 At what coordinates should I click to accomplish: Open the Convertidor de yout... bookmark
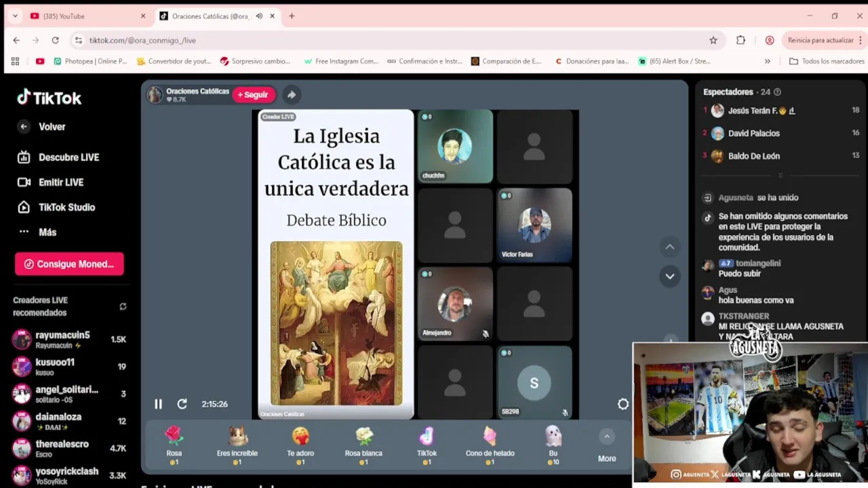174,61
